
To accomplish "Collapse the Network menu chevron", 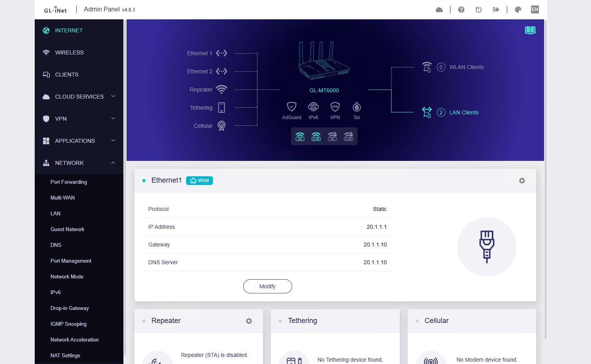I will (113, 162).
